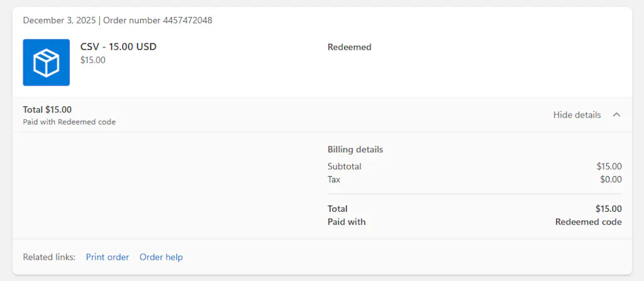Click the bold Total label in billing
The image size is (644, 281).
pyautogui.click(x=338, y=209)
